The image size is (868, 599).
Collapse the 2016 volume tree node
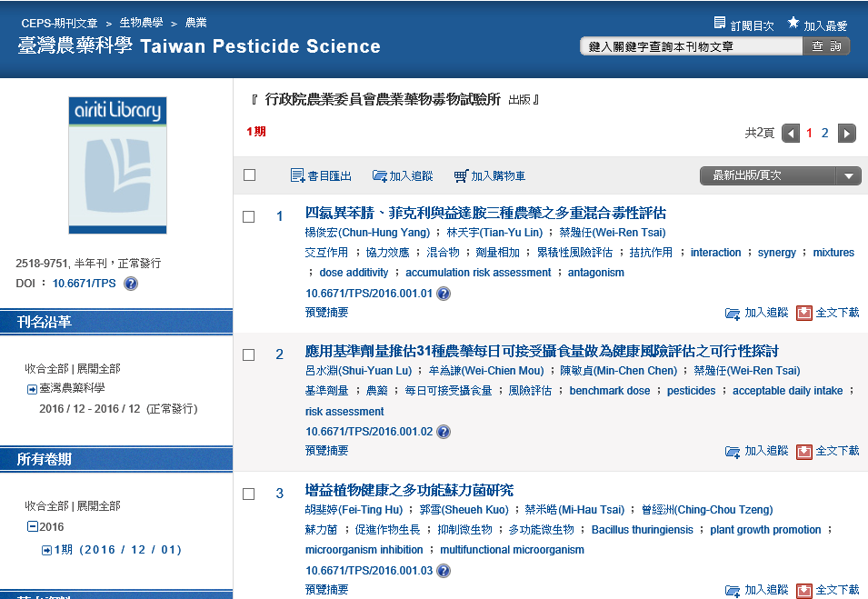point(32,526)
